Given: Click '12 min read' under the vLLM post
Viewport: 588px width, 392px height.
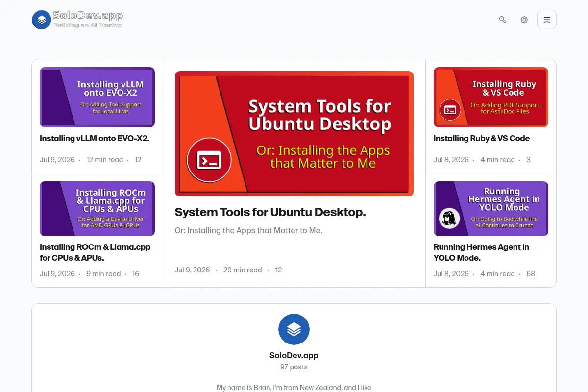Looking at the screenshot, I should click(105, 160).
